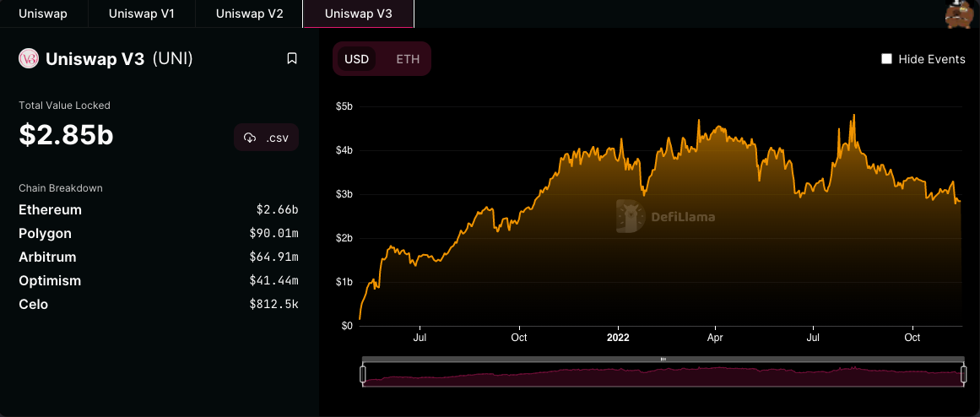980x417 pixels.
Task: Download the TVL data as .csv
Action: pyautogui.click(x=266, y=138)
